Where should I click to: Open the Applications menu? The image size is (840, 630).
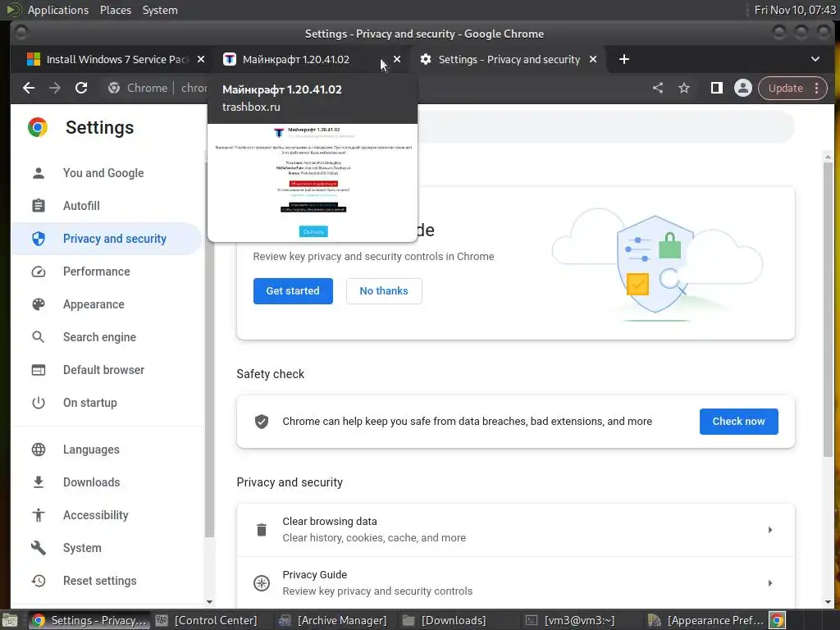(58, 10)
